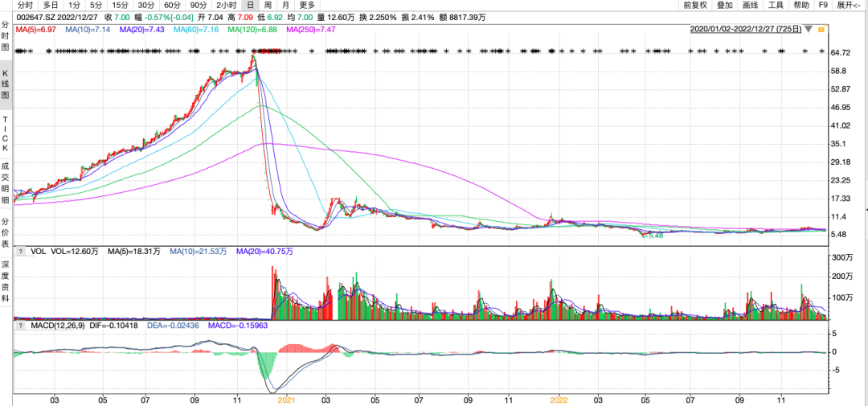Switch chart to 月 monthly period

[287, 5]
